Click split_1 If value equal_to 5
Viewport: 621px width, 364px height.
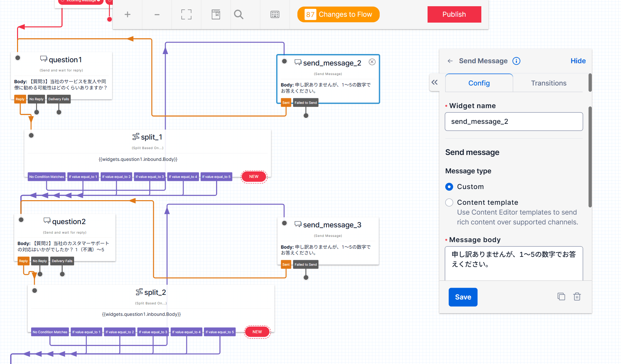(216, 177)
